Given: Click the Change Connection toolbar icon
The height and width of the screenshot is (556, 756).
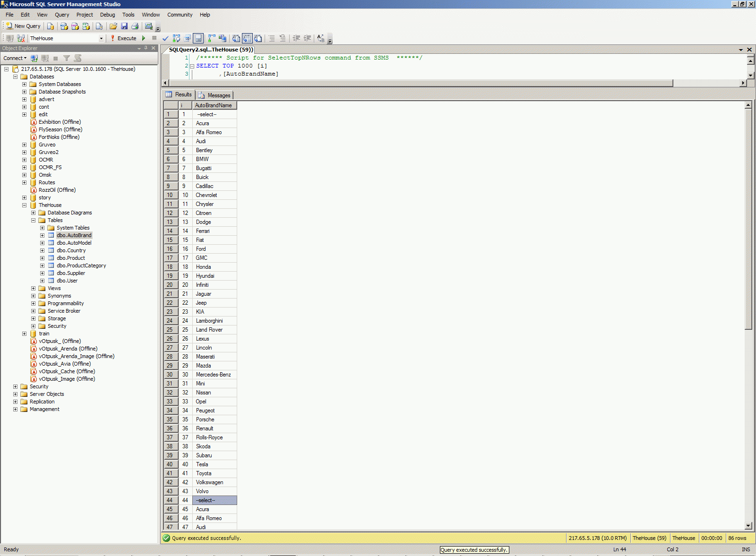Looking at the screenshot, I should (x=20, y=38).
